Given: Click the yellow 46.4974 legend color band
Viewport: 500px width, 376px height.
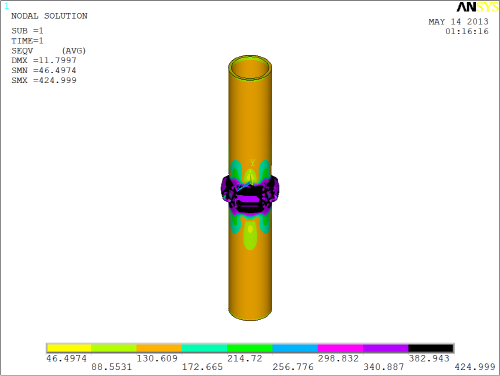Looking at the screenshot, I should (69, 348).
